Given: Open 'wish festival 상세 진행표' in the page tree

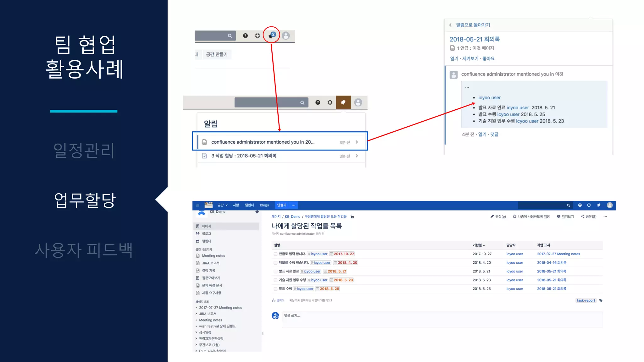Looking at the screenshot, I should click(217, 326).
